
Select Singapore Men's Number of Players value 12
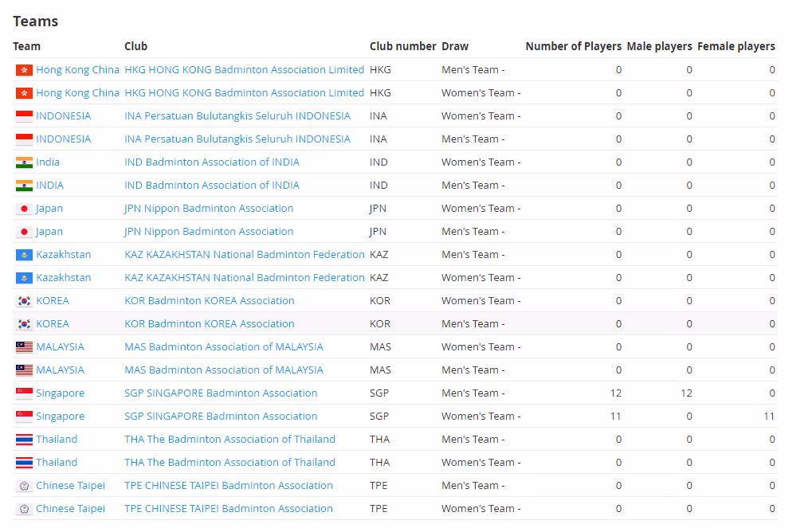click(x=616, y=393)
